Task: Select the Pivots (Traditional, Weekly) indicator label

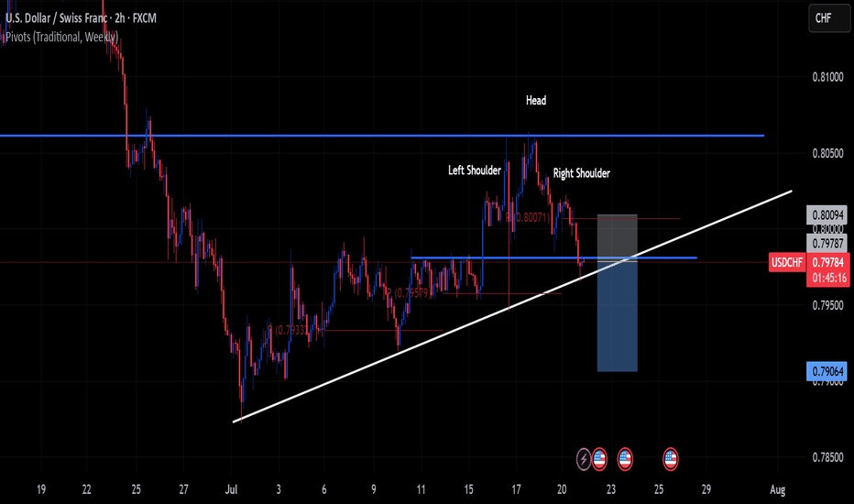Action: coord(61,37)
